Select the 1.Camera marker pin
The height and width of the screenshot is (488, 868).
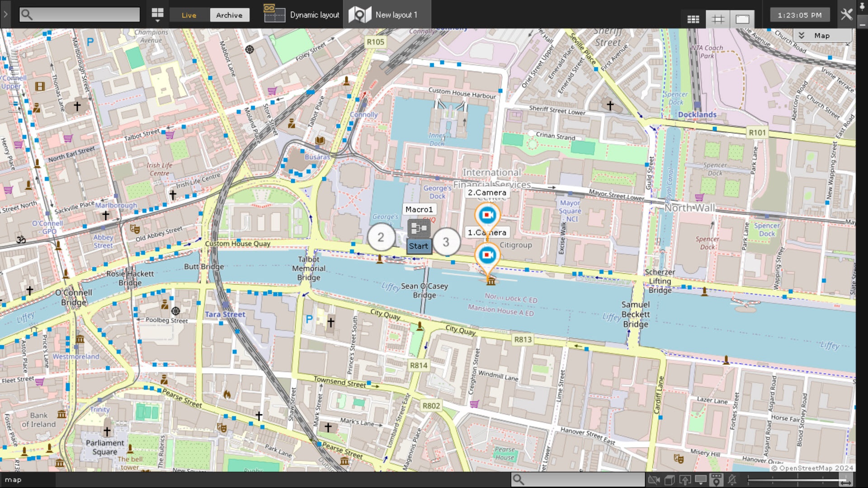tap(487, 256)
